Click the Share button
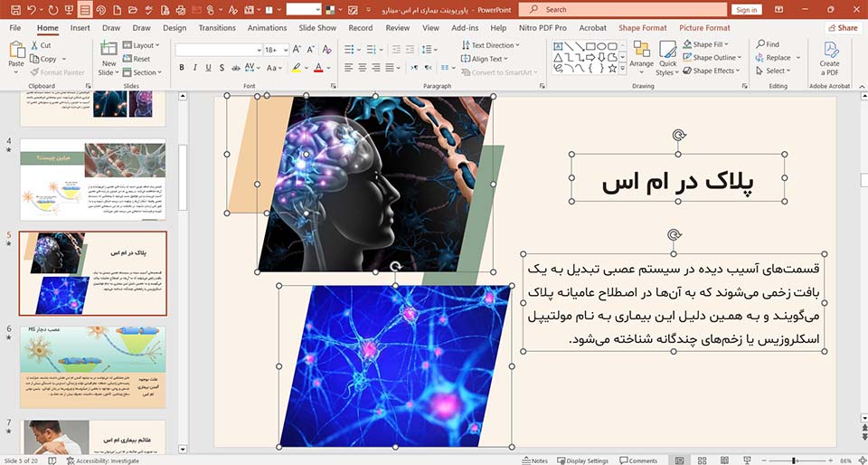The image size is (868, 465). 843,28
